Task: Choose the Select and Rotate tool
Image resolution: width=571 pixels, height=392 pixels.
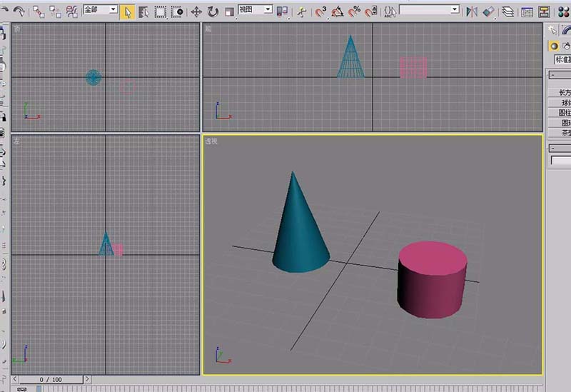Action: click(x=213, y=11)
